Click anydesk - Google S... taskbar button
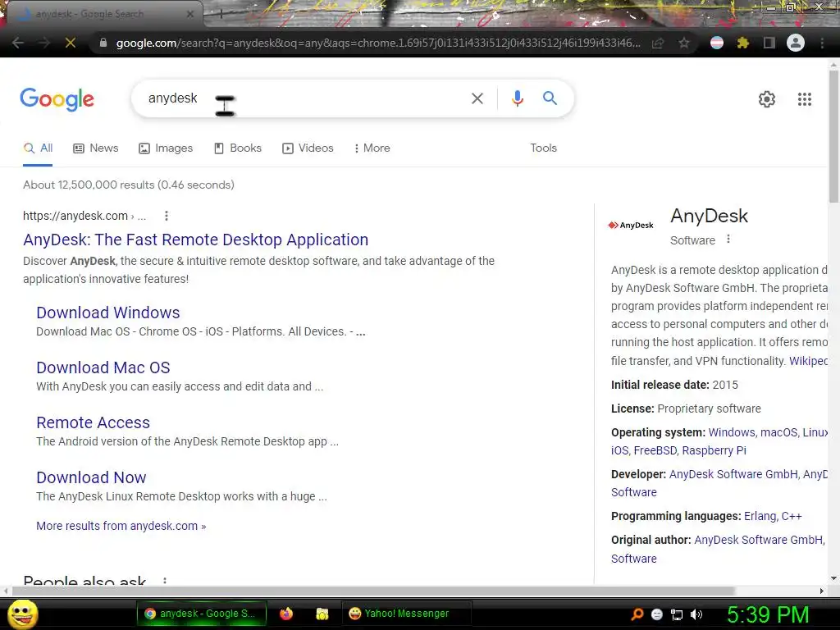The height and width of the screenshot is (630, 840). pyautogui.click(x=202, y=614)
